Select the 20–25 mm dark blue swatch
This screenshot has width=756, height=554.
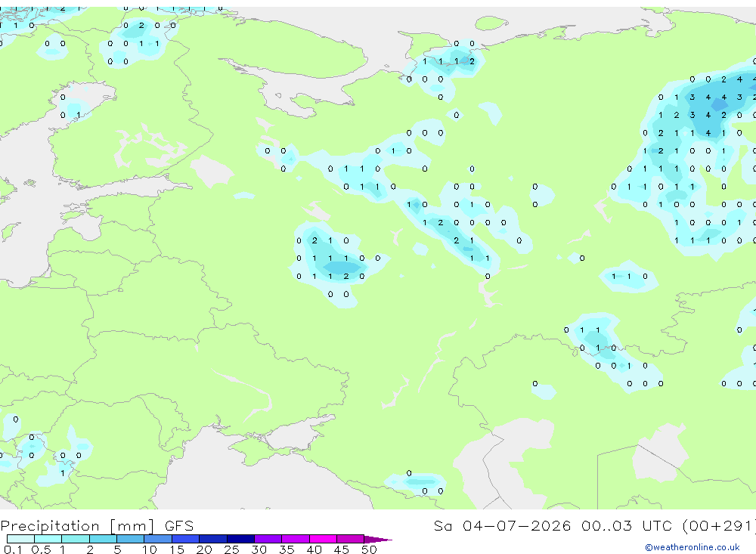pyautogui.click(x=213, y=539)
